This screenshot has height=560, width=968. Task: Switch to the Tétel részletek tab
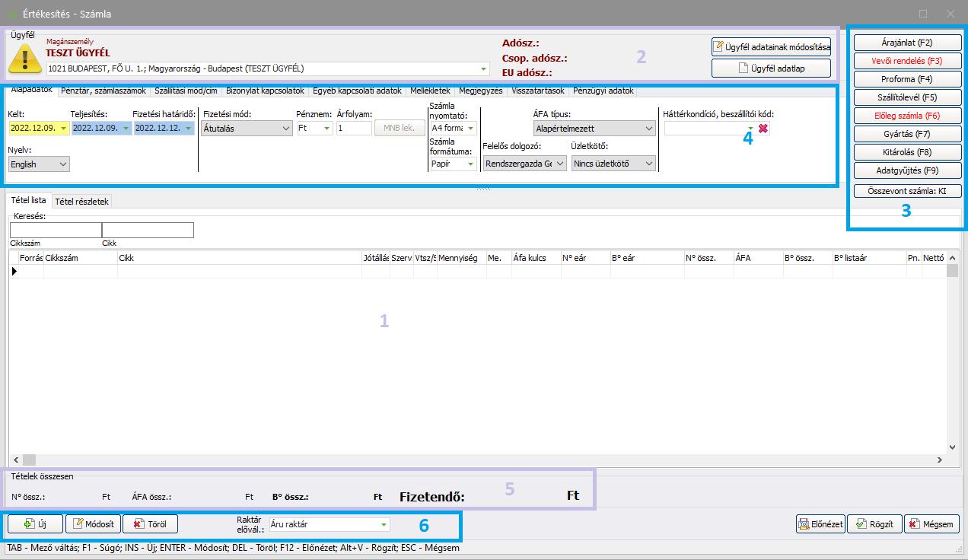tap(82, 201)
